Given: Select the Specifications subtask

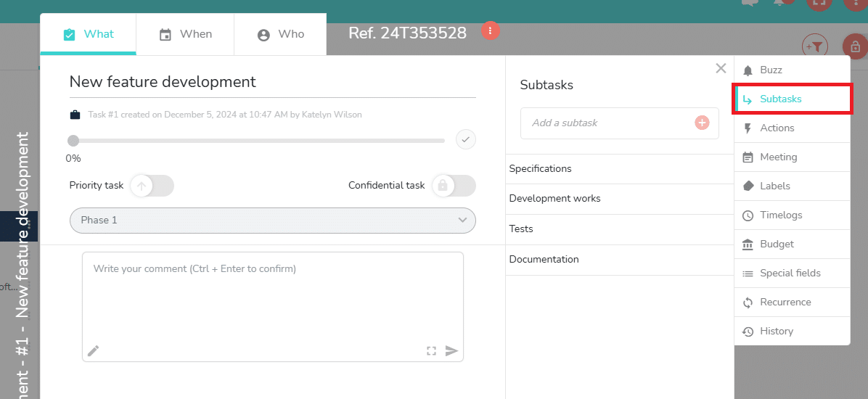Looking at the screenshot, I should [620, 169].
